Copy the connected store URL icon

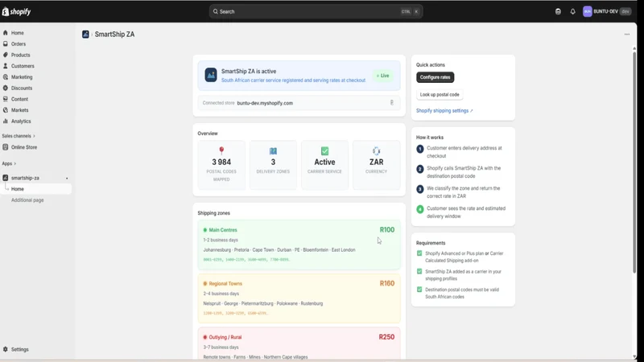pyautogui.click(x=392, y=103)
